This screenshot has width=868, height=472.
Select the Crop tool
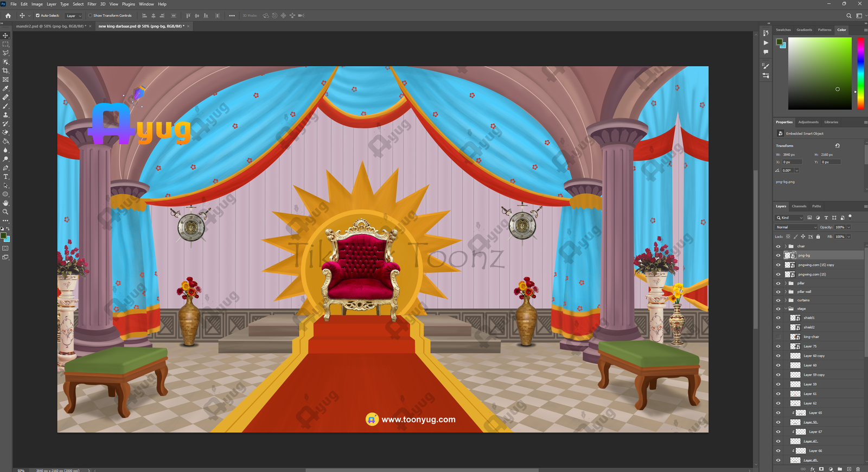[x=5, y=71]
